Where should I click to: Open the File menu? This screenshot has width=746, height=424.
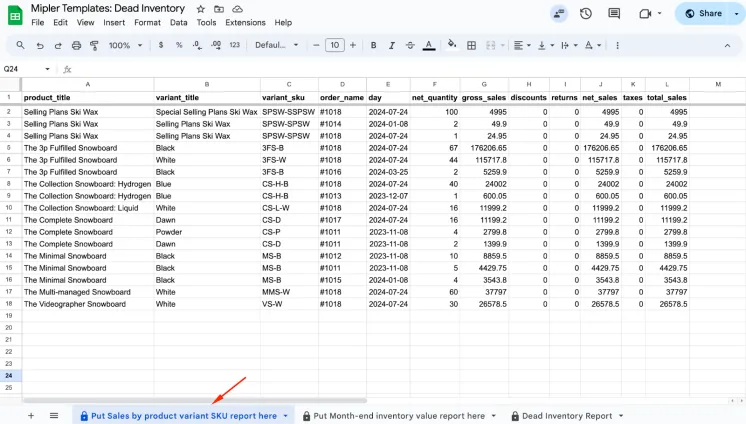coord(38,22)
